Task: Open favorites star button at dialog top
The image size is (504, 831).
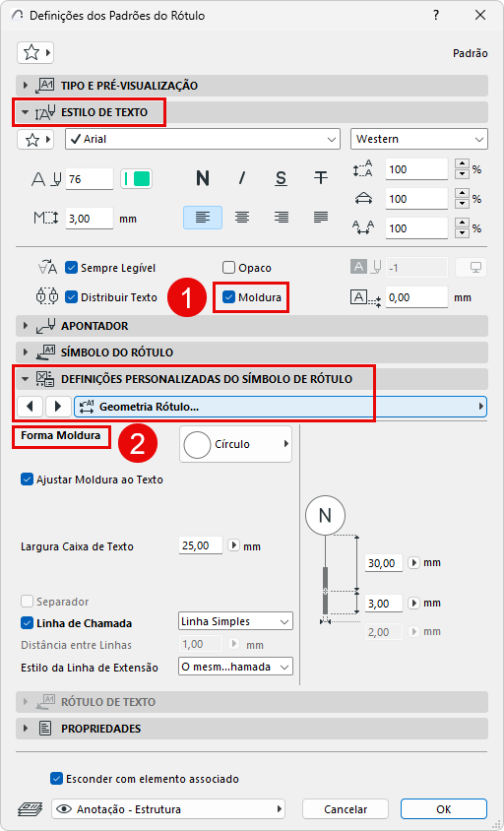Action: click(35, 52)
